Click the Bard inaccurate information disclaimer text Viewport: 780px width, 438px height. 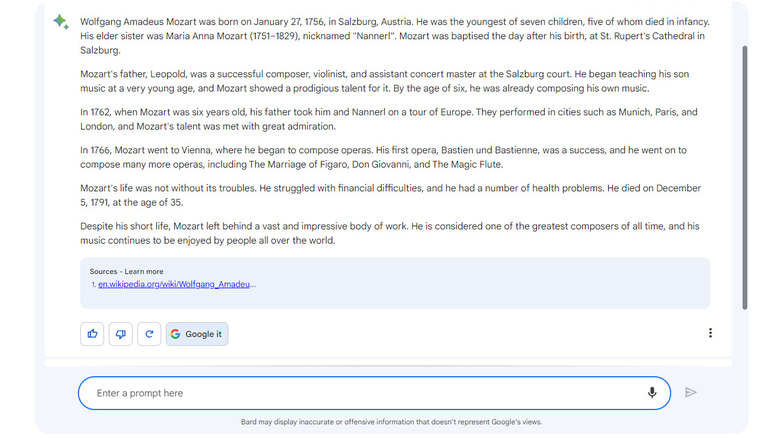(391, 422)
